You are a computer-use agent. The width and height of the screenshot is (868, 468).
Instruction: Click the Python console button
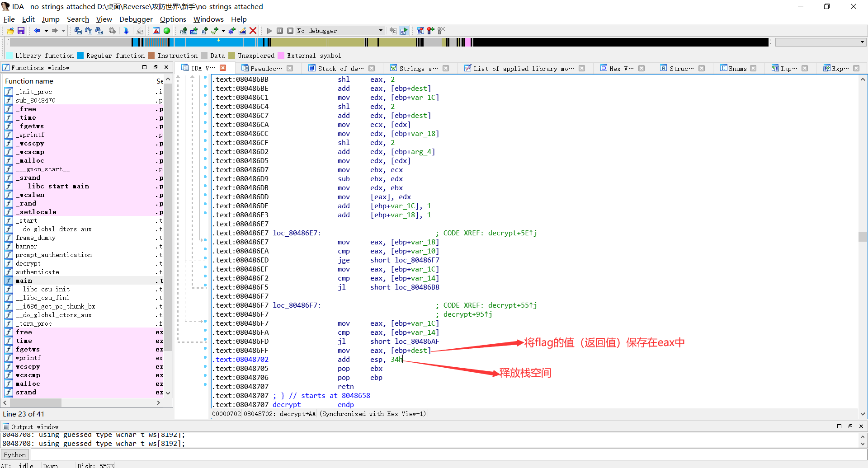pos(15,455)
